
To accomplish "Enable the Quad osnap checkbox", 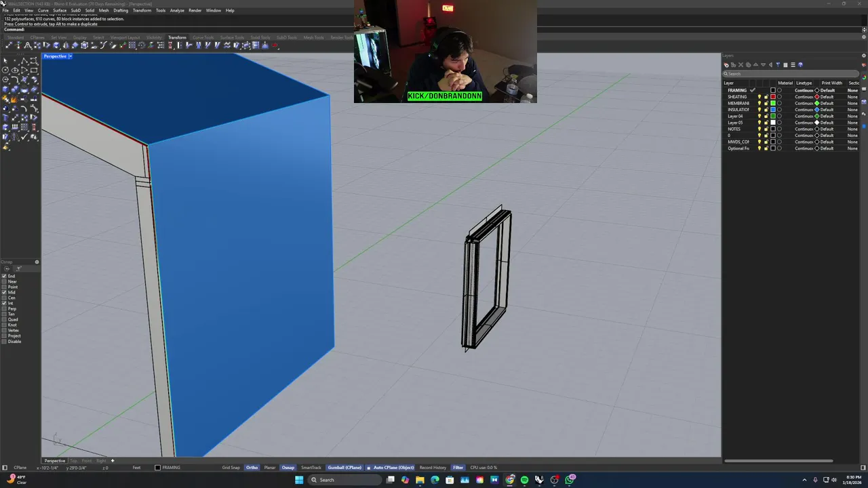I will pos(4,320).
